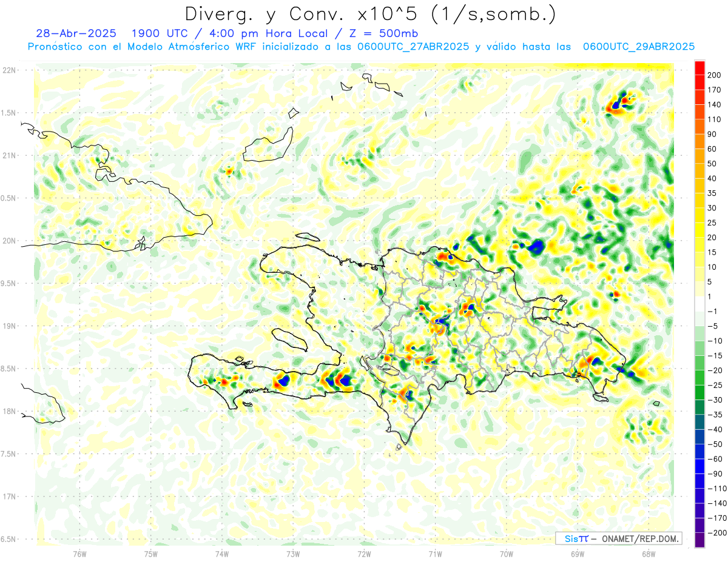Click valid-until time '0600UTC_29ABR2025'
This screenshot has height=562, width=728.
(x=638, y=47)
